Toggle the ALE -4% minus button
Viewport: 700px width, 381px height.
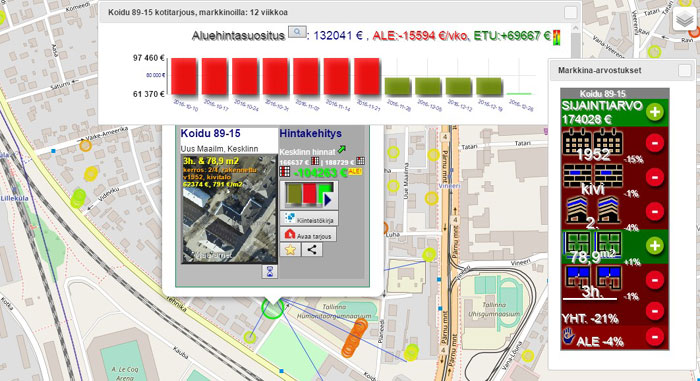coord(655,336)
